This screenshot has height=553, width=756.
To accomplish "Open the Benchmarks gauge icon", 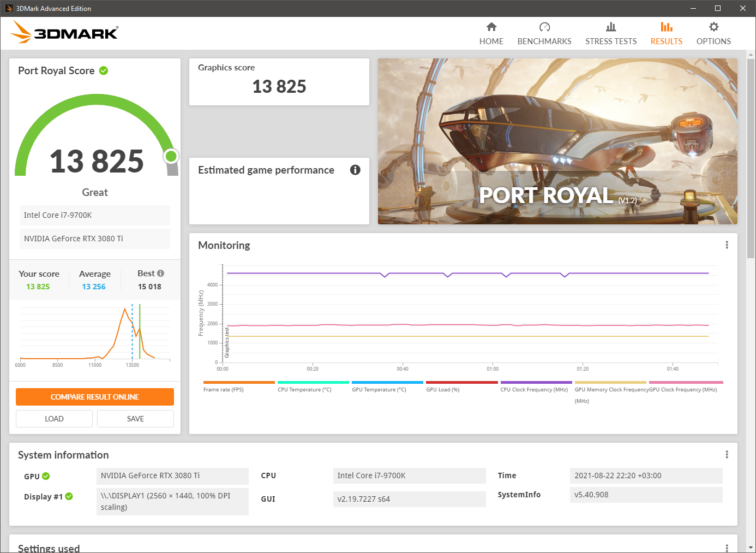I will click(544, 27).
